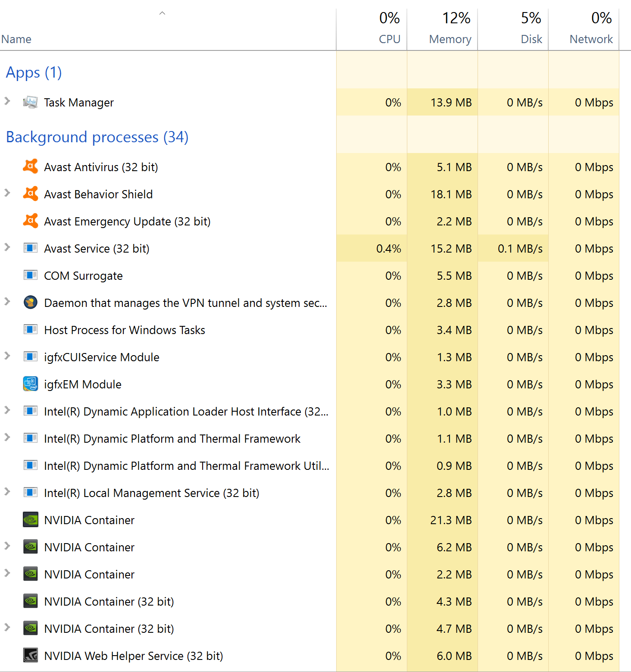Click the NVIDIA Web Helper Service icon
Image resolution: width=631 pixels, height=672 pixels.
coord(30,655)
